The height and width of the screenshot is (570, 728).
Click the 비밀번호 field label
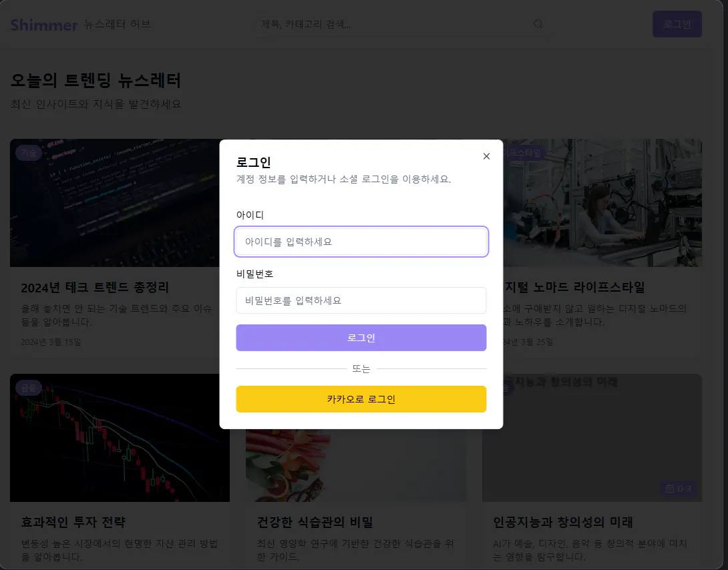click(254, 274)
